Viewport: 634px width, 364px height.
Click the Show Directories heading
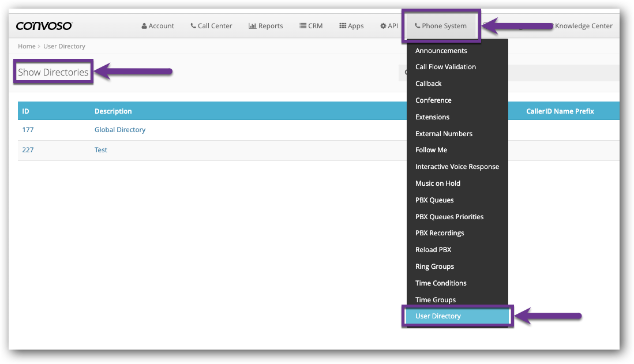(x=53, y=72)
